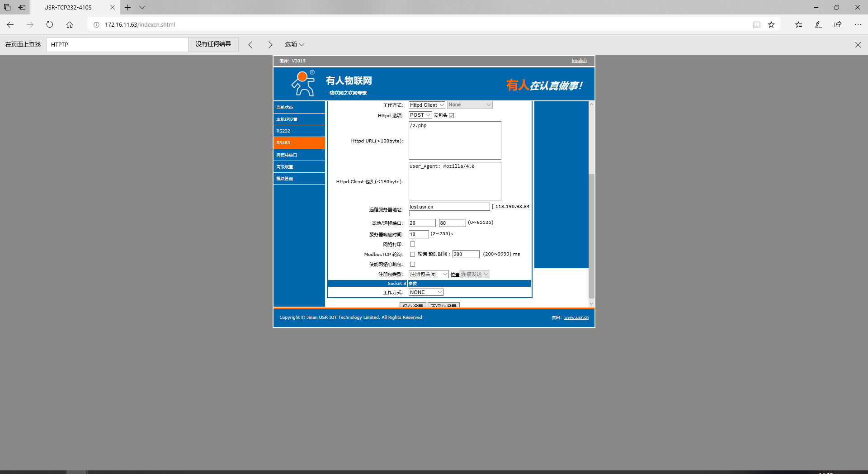Click the share page icon
This screenshot has width=868, height=474.
coord(838,24)
